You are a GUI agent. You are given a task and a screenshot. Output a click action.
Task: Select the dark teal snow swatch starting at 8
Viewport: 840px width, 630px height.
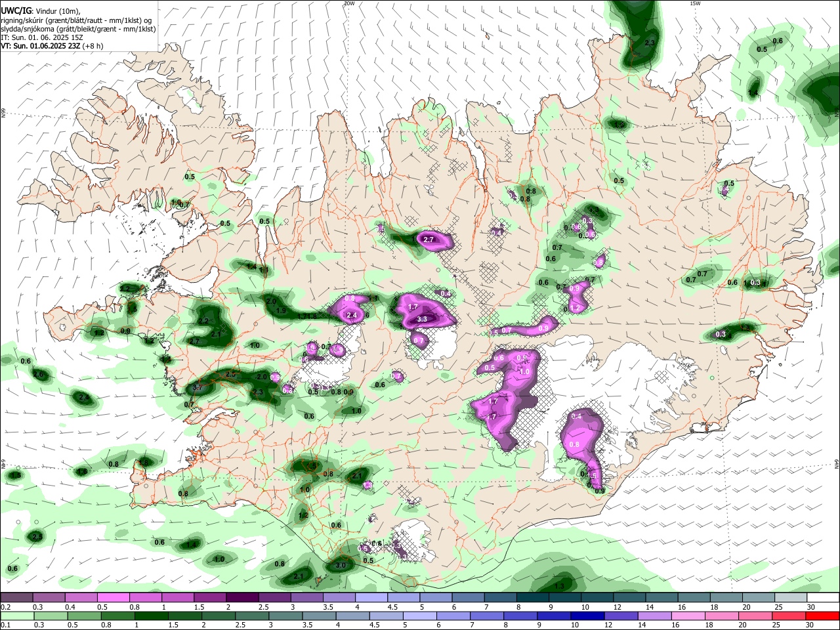coord(532,597)
